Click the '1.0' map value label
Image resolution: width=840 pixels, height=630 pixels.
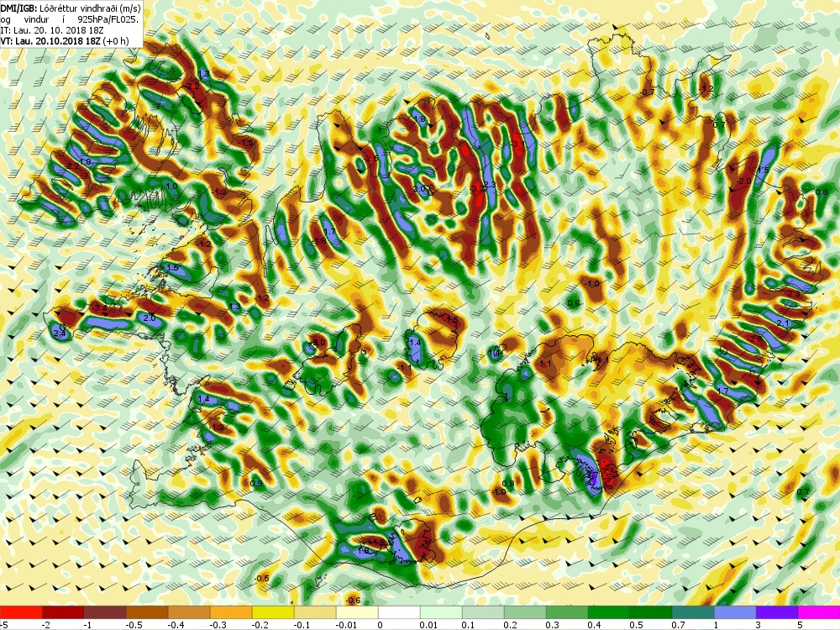click(171, 186)
